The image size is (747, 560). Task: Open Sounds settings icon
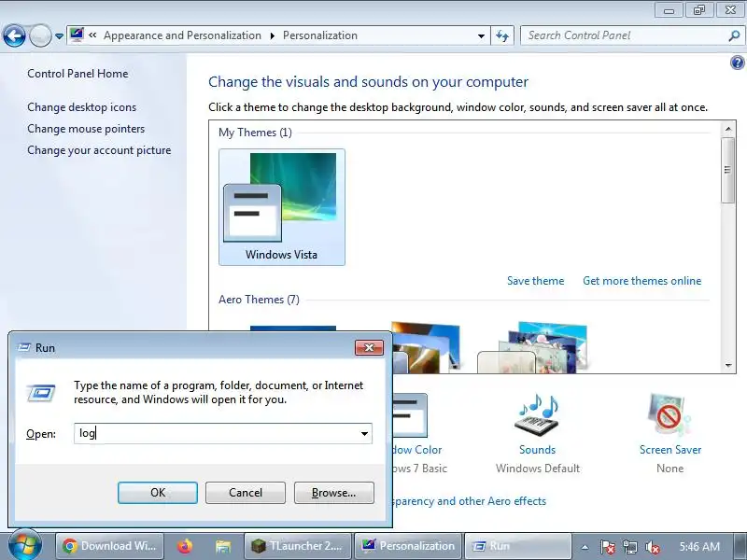coord(537,414)
